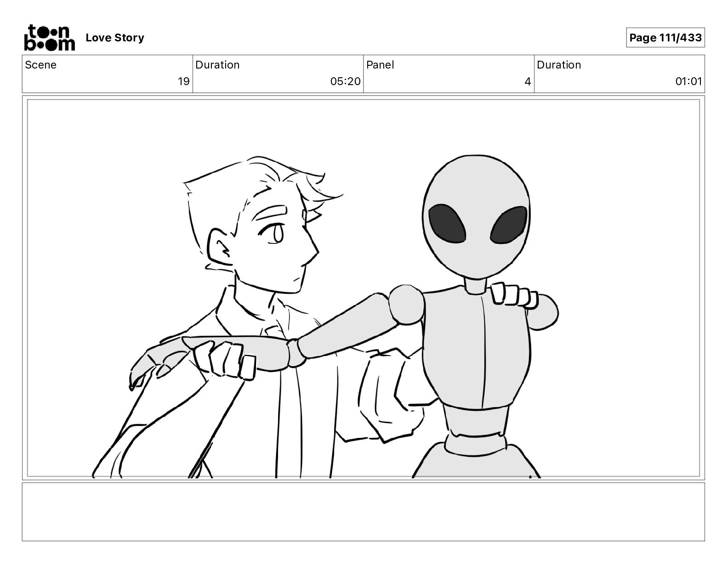728x563 pixels.
Task: Select scene duration value '05:20'
Action: [345, 81]
